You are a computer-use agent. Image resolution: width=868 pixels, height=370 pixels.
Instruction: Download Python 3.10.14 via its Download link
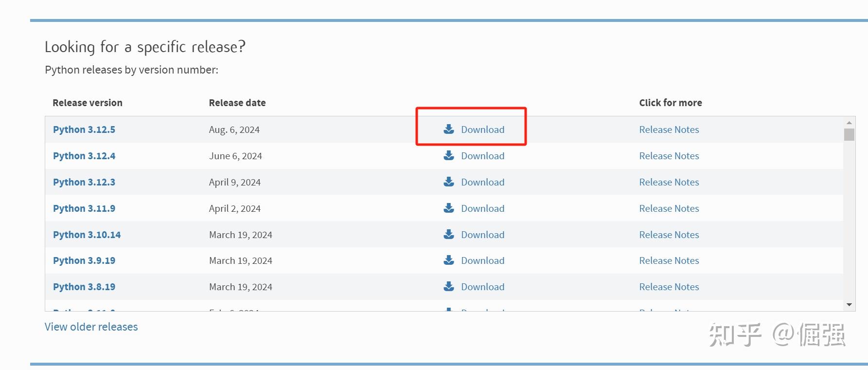[x=483, y=235]
